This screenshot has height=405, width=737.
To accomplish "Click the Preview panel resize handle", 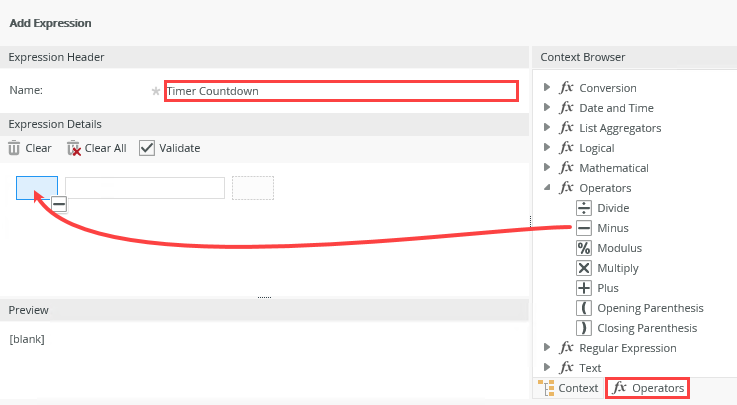I will pyautogui.click(x=264, y=297).
